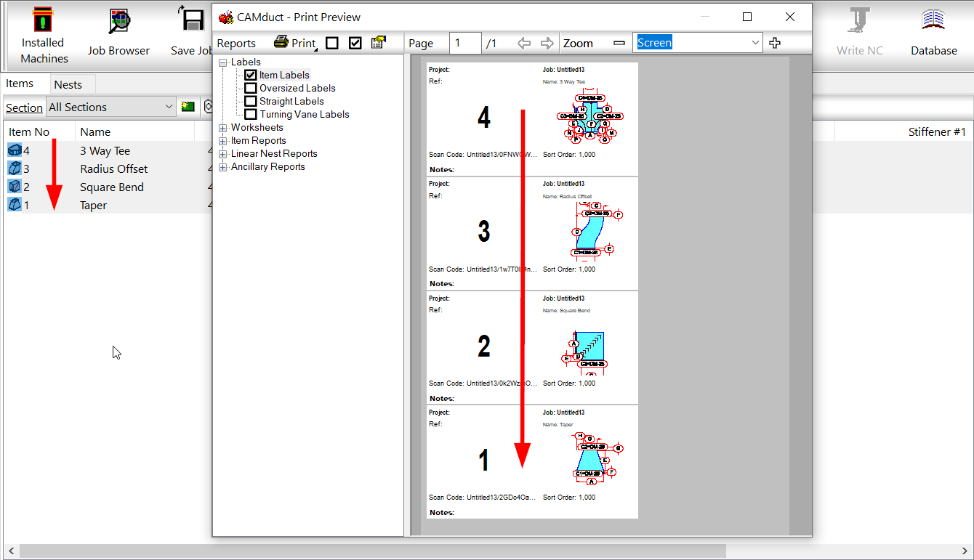Check the Turning Vane Labels box
The height and width of the screenshot is (560, 974).
point(250,114)
